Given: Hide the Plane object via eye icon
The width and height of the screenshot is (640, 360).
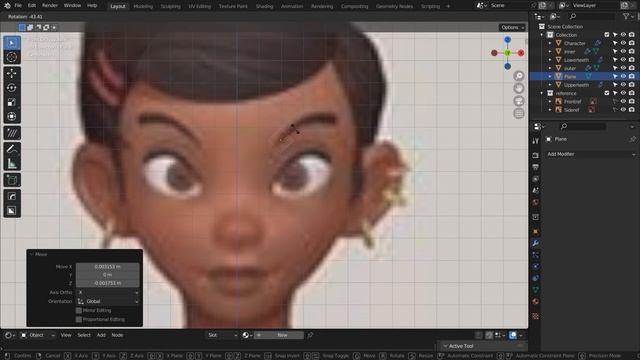Looking at the screenshot, I should [623, 76].
